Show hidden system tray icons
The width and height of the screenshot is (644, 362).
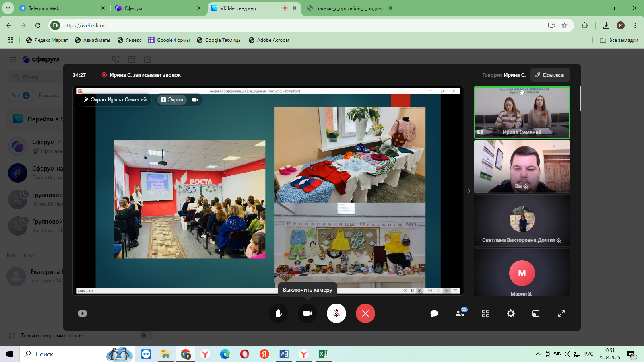538,354
